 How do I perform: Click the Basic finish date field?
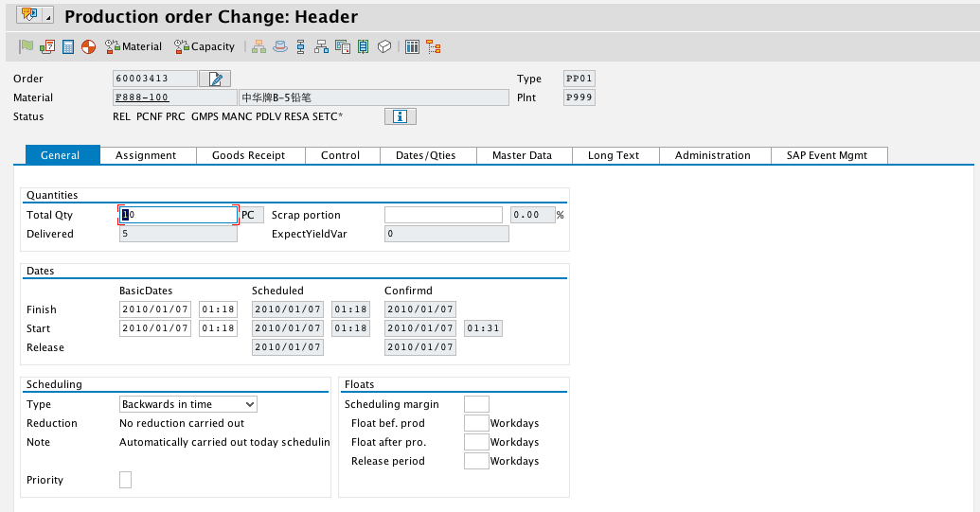click(x=155, y=309)
